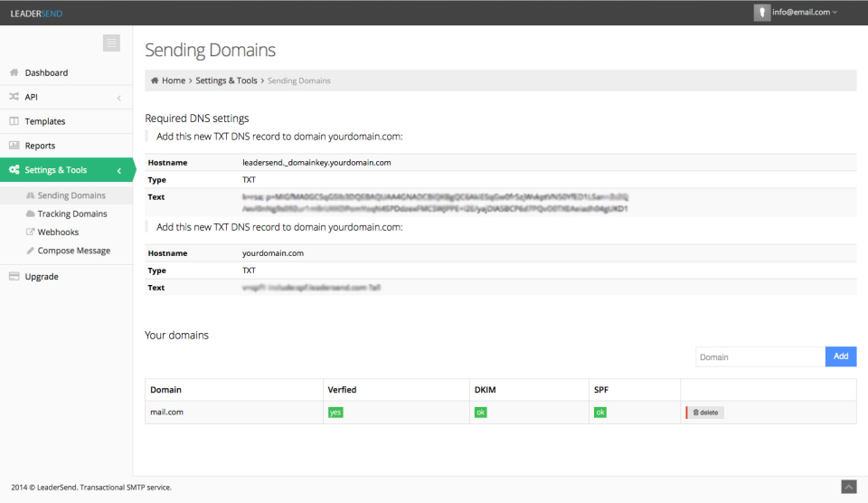868x503 pixels.
Task: Click the hamburger sidebar toggle icon
Action: coord(111,43)
